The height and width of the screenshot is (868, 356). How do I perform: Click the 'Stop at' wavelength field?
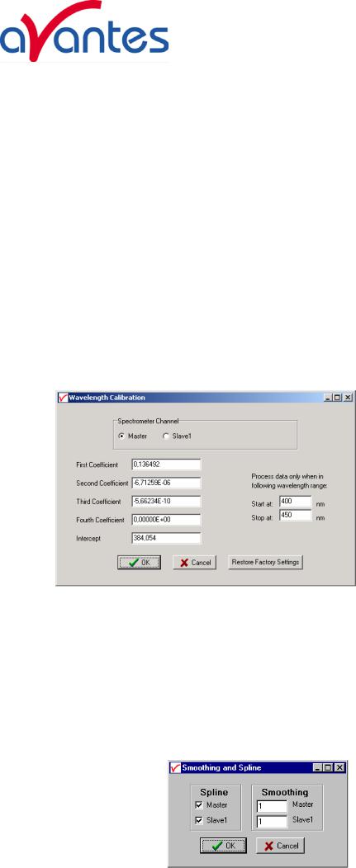click(x=297, y=516)
